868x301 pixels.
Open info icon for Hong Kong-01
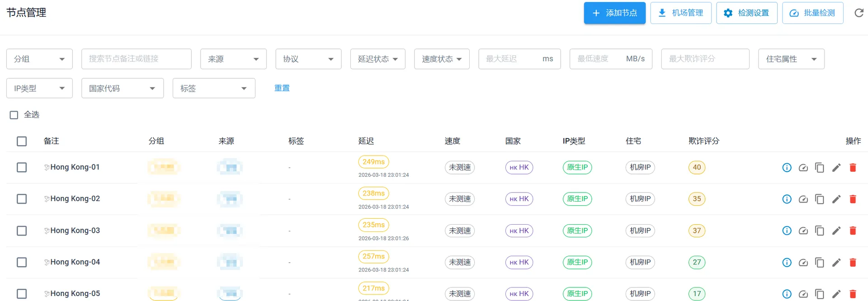(x=787, y=168)
